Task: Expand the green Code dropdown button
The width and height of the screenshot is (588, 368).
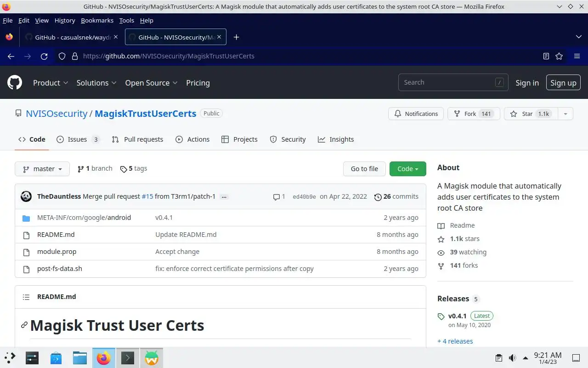Action: point(408,169)
